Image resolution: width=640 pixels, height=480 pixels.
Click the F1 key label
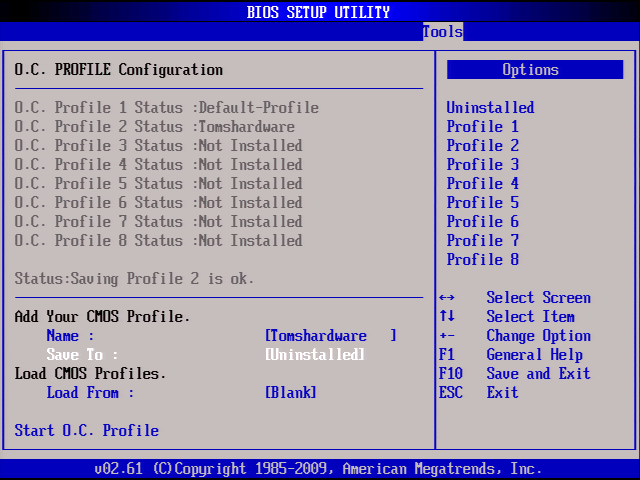click(447, 355)
